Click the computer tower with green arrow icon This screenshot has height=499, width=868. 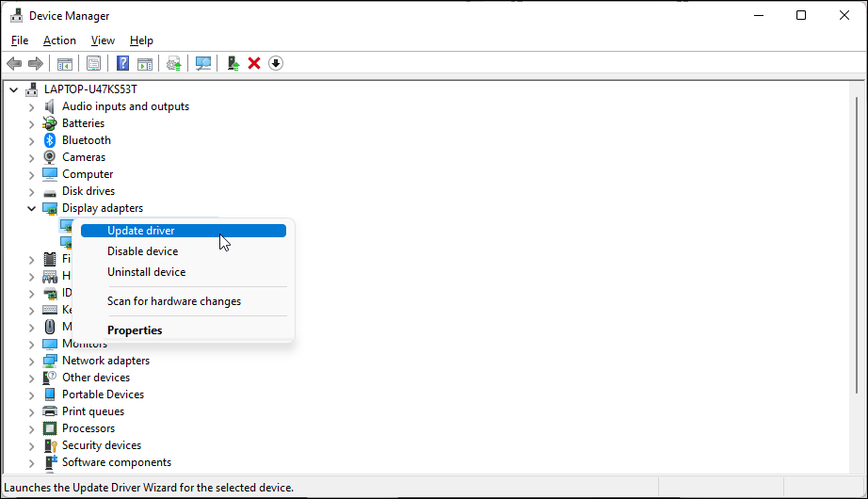pyautogui.click(x=233, y=64)
